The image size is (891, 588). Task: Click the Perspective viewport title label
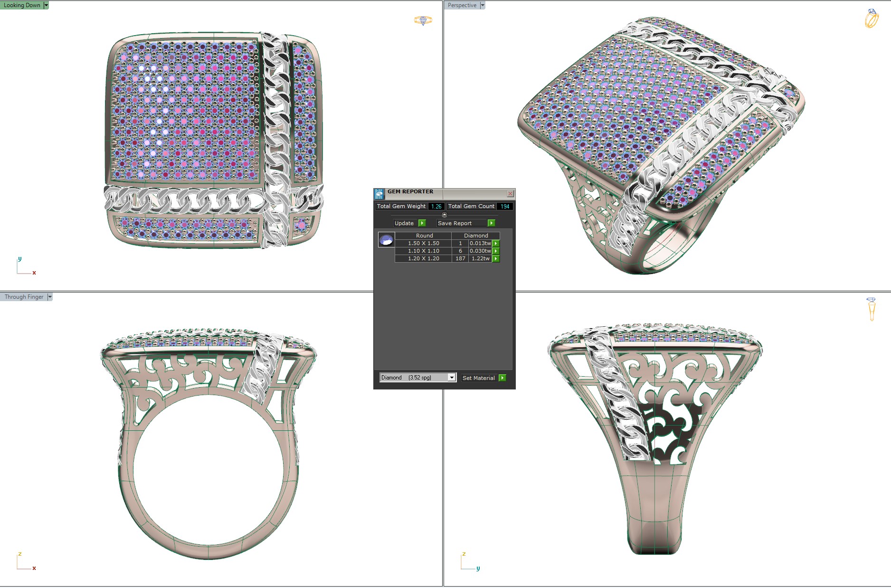coord(462,5)
